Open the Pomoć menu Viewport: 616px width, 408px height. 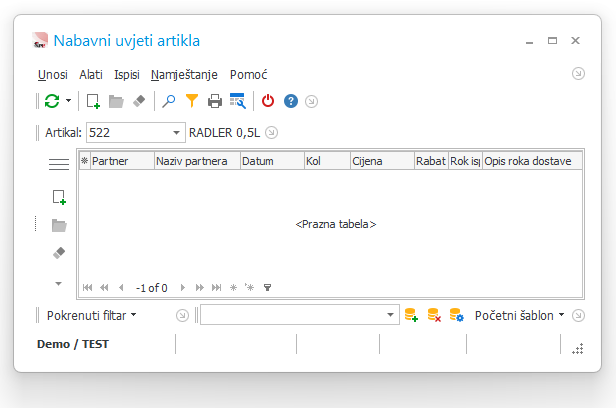[x=249, y=75]
